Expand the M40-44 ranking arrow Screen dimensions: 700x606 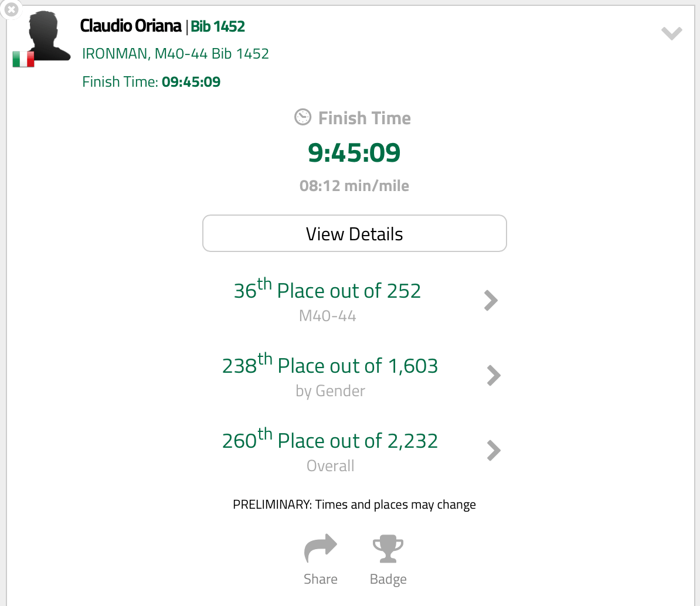[491, 301]
